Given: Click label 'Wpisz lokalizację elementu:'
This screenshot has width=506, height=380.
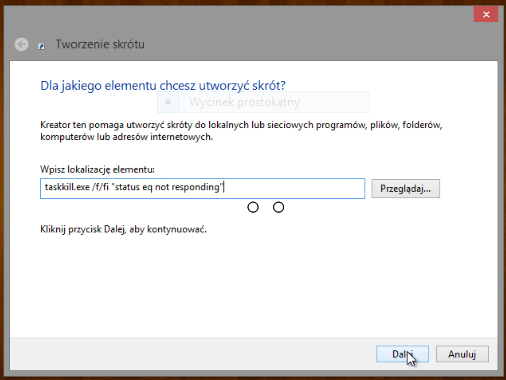Looking at the screenshot, I should [97, 170].
